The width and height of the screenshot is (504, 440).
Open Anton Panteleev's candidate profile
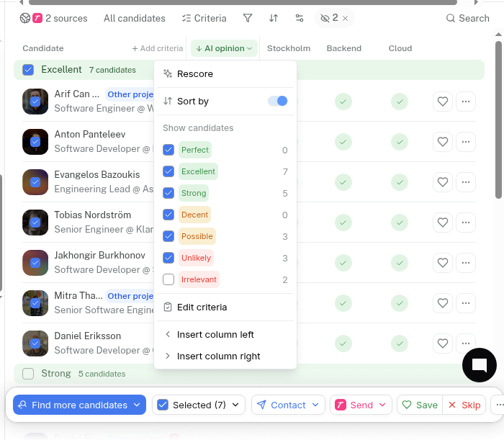90,134
